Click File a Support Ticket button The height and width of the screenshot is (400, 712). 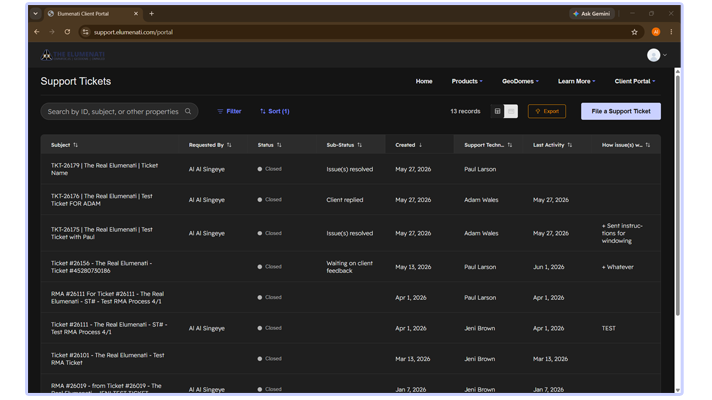tap(621, 111)
